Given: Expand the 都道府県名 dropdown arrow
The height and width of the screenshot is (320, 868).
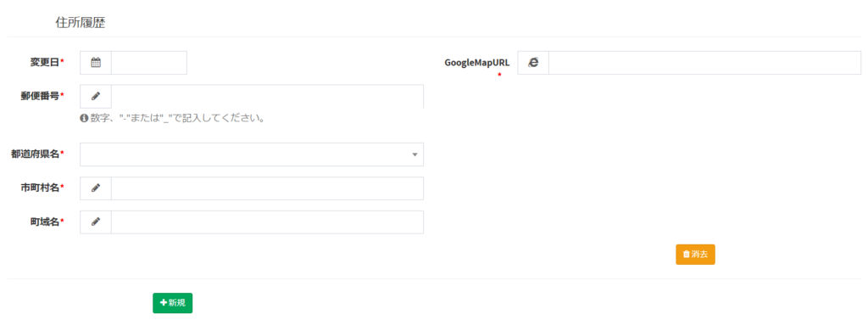Looking at the screenshot, I should pos(415,154).
